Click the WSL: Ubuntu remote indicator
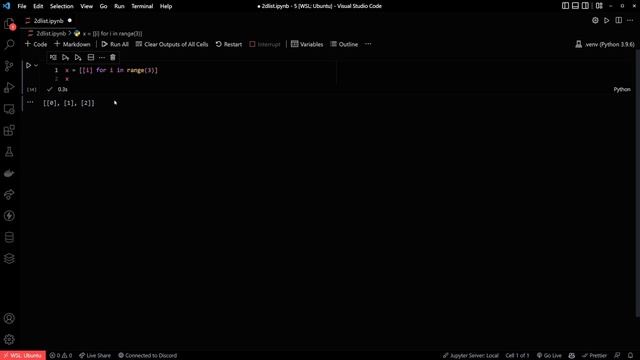640x360 pixels. (23, 356)
